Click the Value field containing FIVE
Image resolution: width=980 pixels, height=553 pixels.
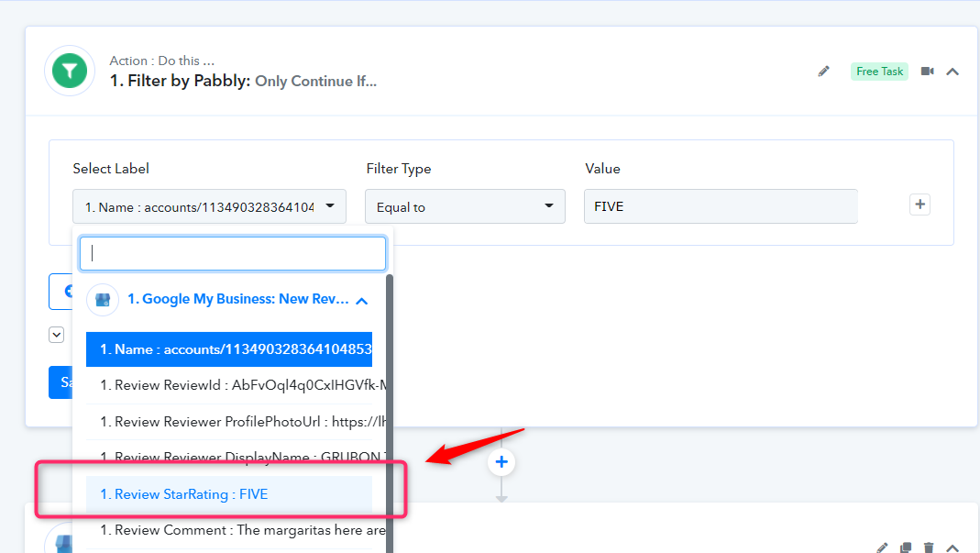(x=721, y=206)
